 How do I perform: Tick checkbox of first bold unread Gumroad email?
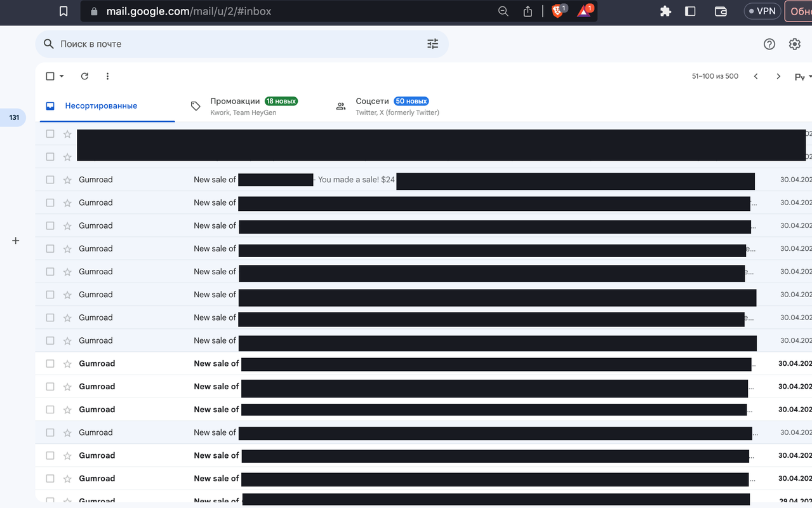coord(50,364)
